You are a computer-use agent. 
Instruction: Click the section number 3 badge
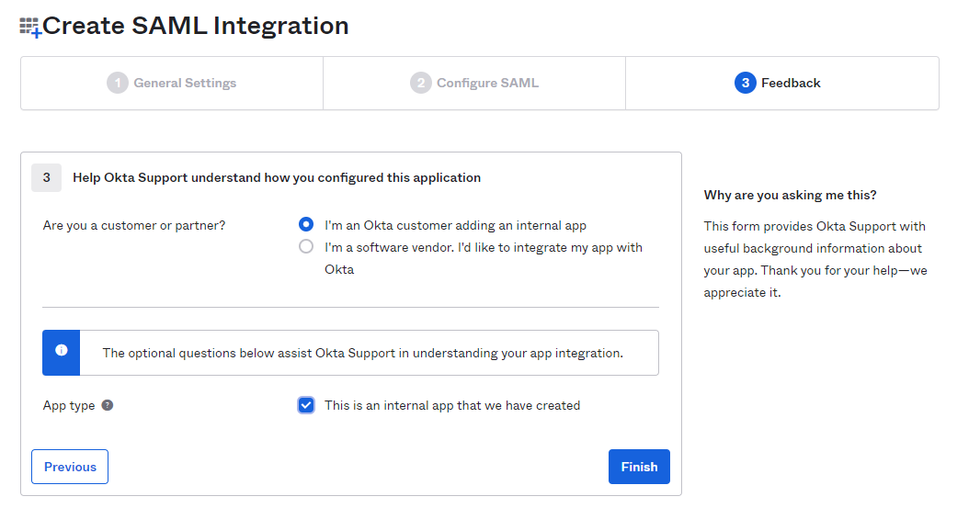tap(46, 177)
